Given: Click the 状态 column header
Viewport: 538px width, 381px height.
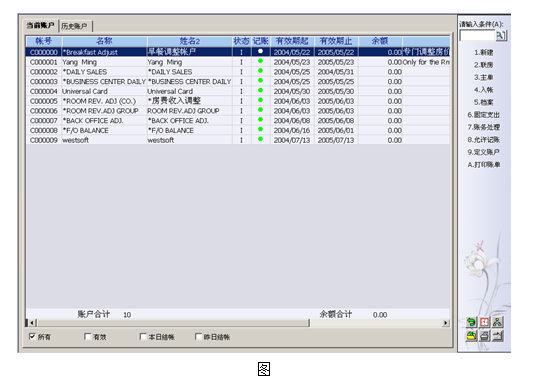Looking at the screenshot, I should [242, 41].
